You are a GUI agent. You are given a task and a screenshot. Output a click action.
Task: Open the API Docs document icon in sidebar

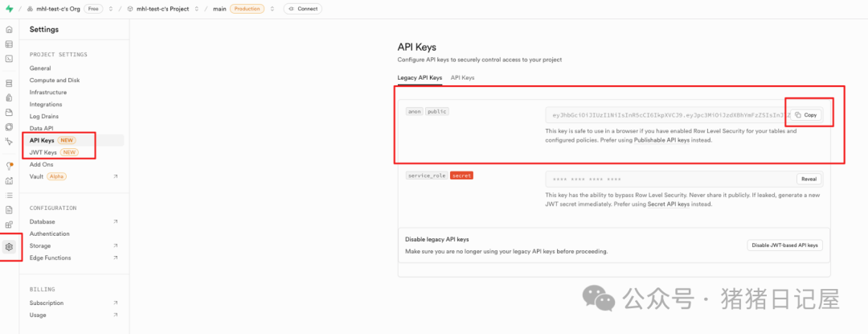tap(9, 210)
